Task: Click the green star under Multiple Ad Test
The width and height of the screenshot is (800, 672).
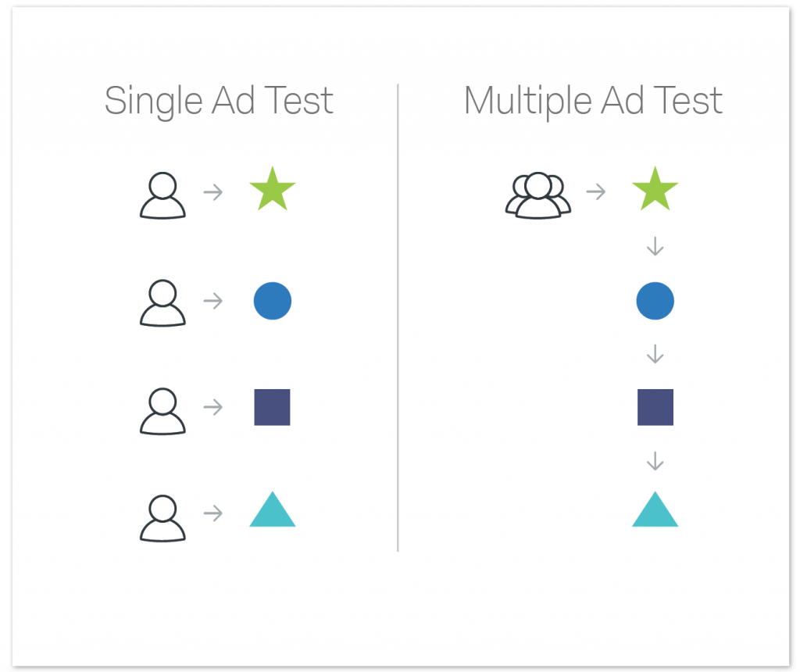Action: click(x=655, y=189)
